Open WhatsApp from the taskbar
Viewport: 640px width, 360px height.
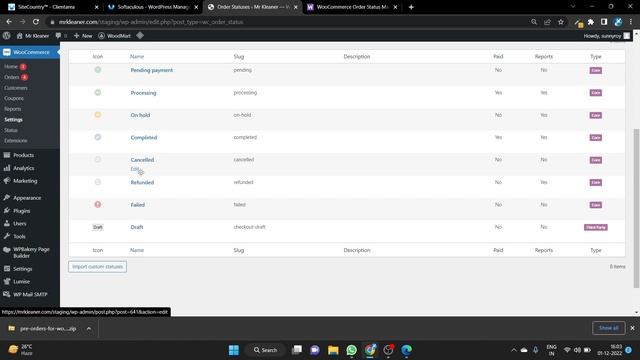pos(351,350)
